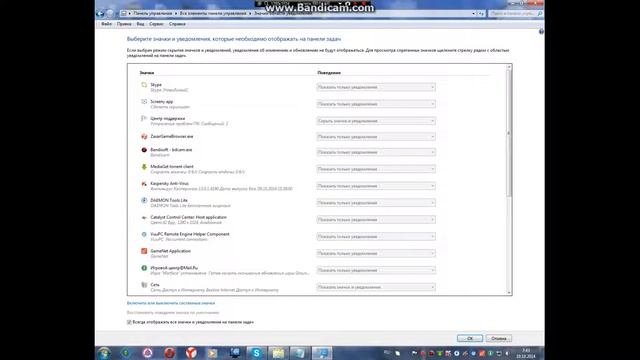Click Все элементы панели управления breadcrumb
The height and width of the screenshot is (360, 640).
[x=213, y=13]
